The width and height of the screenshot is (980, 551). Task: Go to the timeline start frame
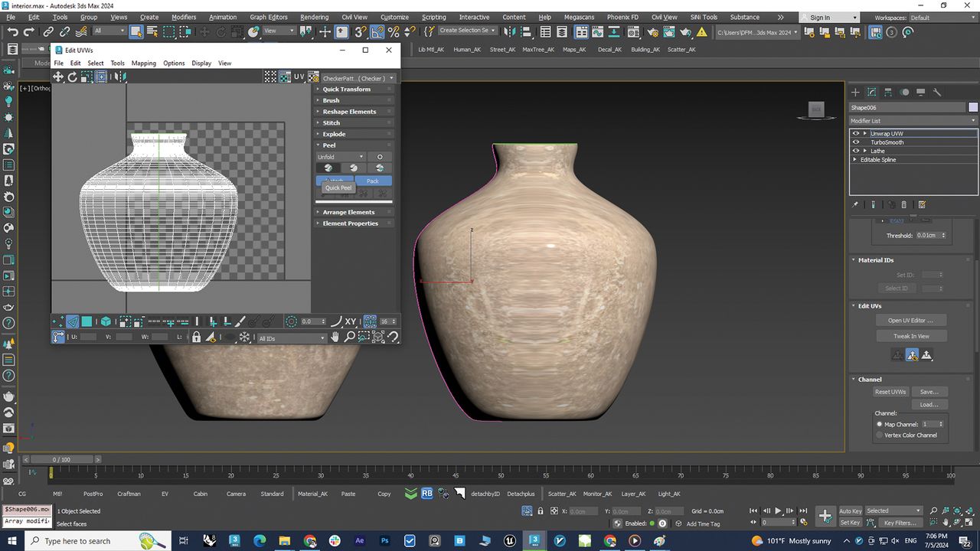754,510
